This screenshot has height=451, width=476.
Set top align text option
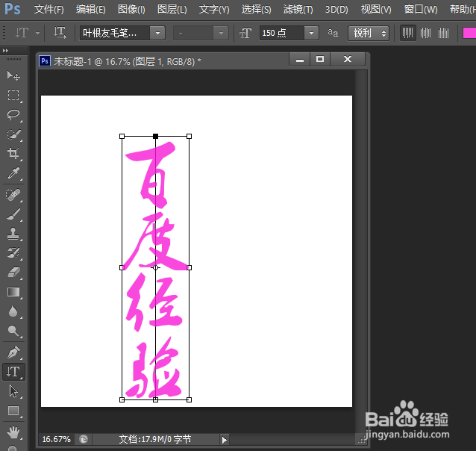(407, 33)
